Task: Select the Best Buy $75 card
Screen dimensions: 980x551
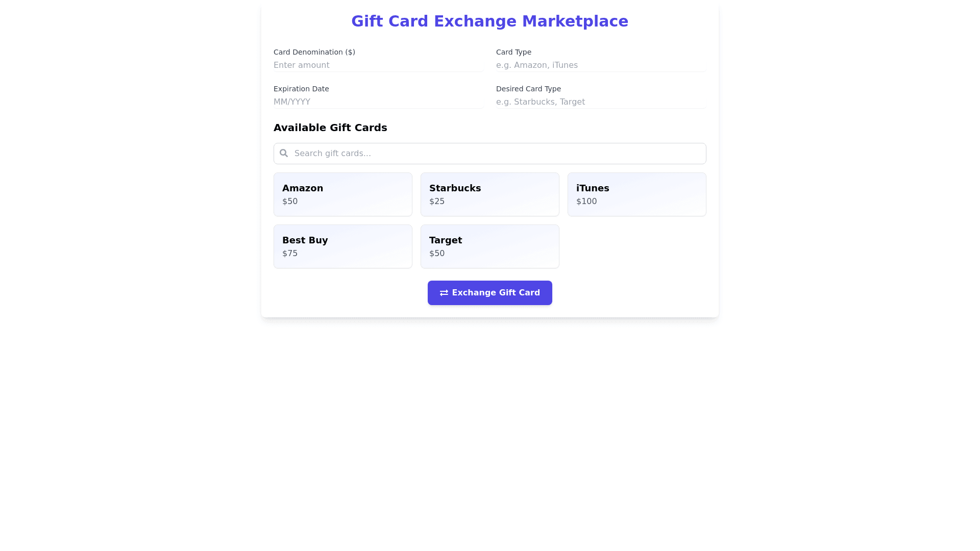Action: 342,246
